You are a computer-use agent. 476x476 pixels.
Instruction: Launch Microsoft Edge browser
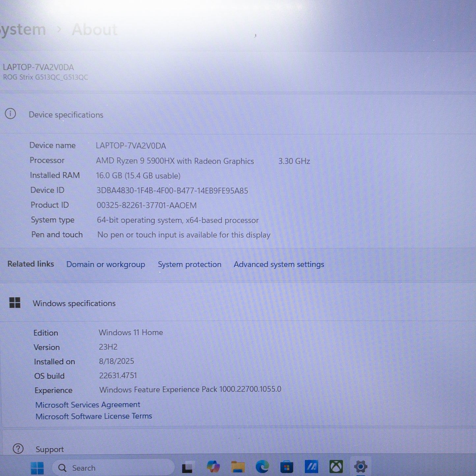point(262,466)
